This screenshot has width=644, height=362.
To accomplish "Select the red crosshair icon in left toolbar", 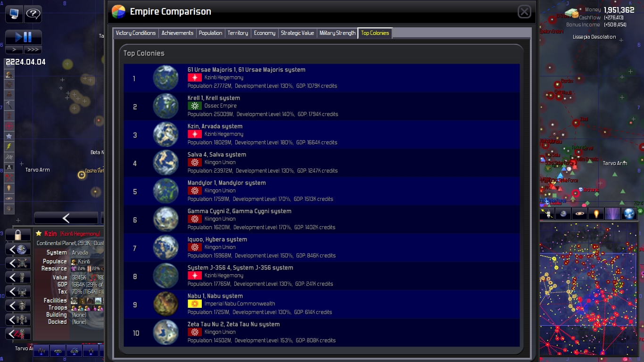I will coord(9,126).
